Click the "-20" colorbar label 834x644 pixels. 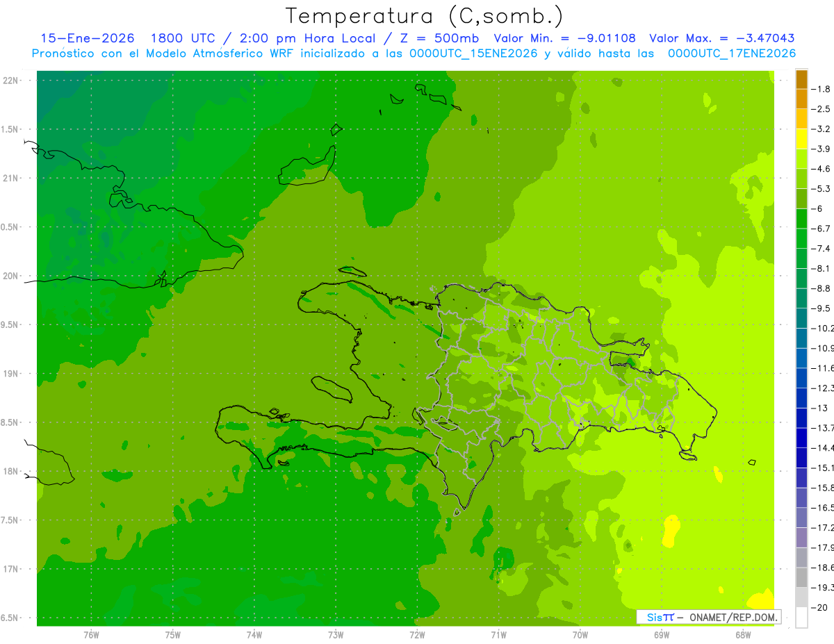coord(819,608)
